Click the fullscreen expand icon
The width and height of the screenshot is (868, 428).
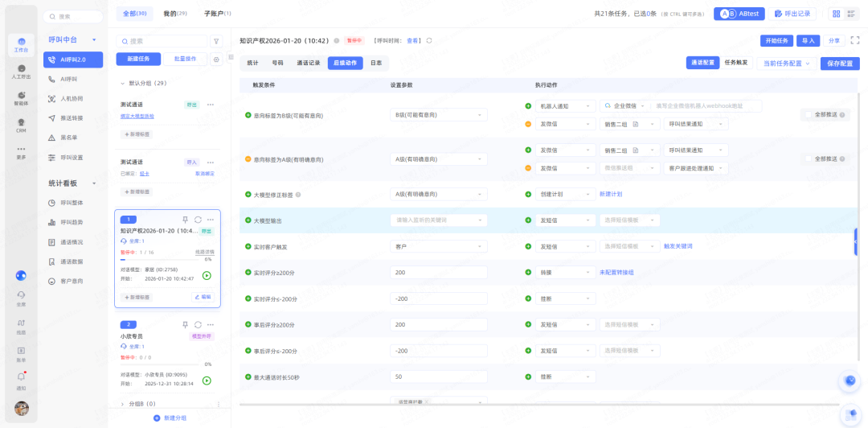point(855,40)
